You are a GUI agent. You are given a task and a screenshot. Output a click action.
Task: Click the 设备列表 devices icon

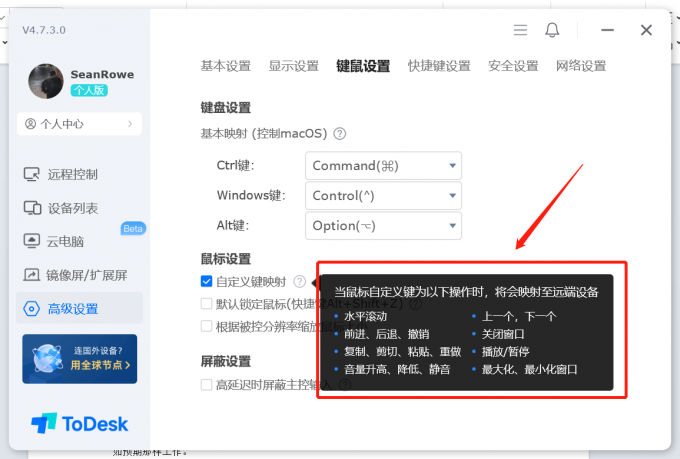pos(32,208)
